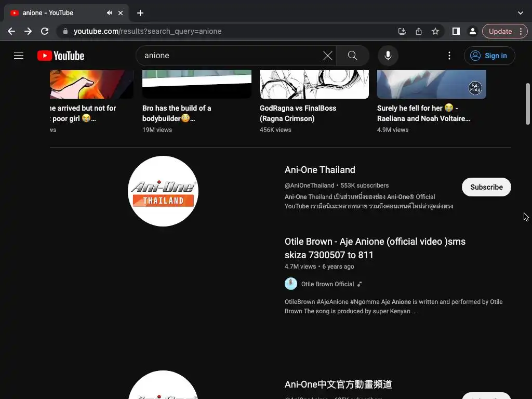Screen dimensions: 532x399
Task: Click @AniOneThailand handle text
Action: coord(310,185)
